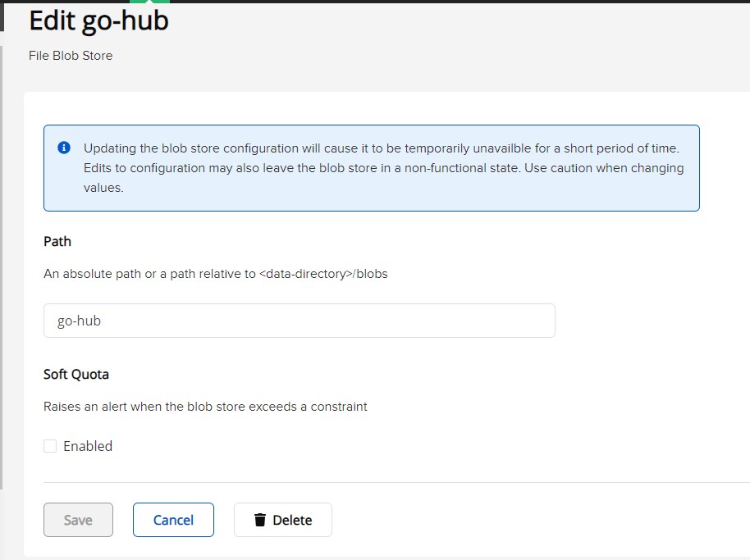The image size is (750, 560).
Task: Delete the go-hub blob store
Action: click(283, 520)
